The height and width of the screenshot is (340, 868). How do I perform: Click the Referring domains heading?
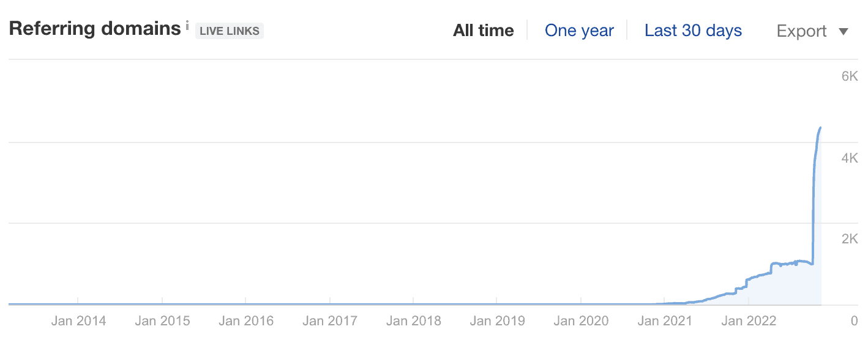point(95,29)
